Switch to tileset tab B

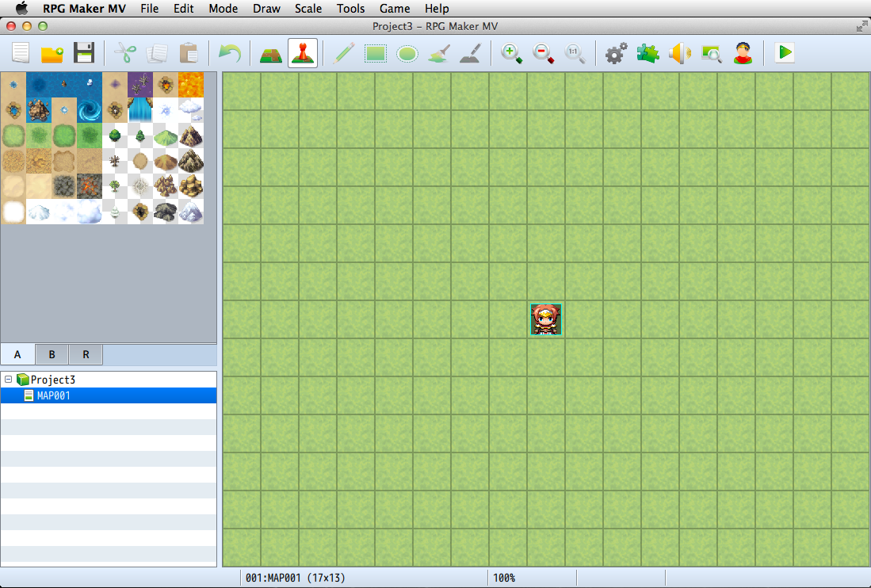pos(52,355)
